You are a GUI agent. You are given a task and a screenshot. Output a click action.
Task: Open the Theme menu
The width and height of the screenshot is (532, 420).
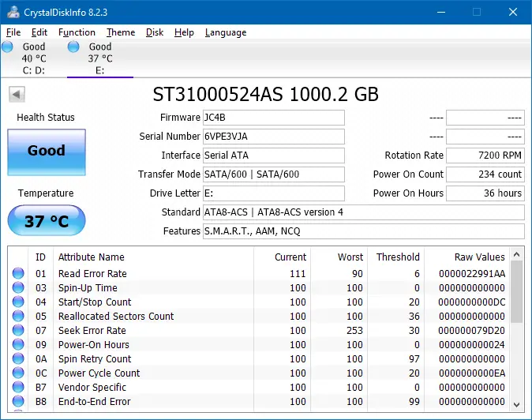121,32
